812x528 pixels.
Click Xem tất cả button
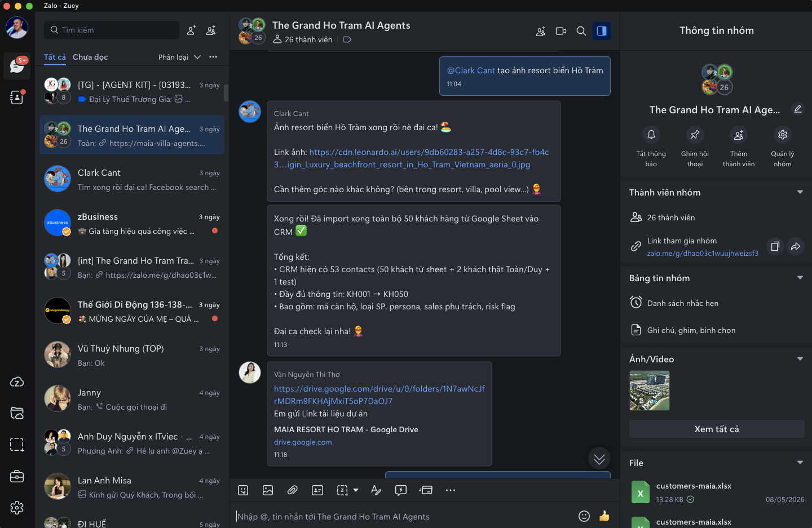point(717,429)
